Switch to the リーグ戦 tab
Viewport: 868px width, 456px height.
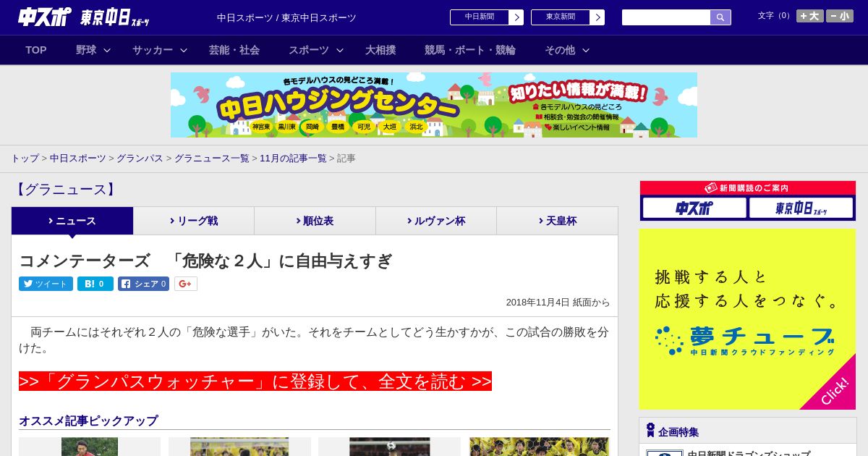194,221
